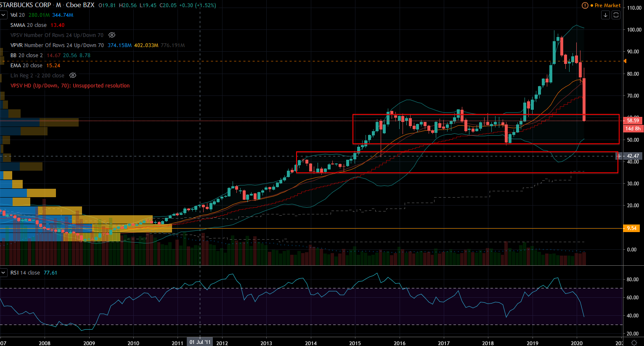
Task: Select the RSI 14 close legend
Action: (25, 273)
